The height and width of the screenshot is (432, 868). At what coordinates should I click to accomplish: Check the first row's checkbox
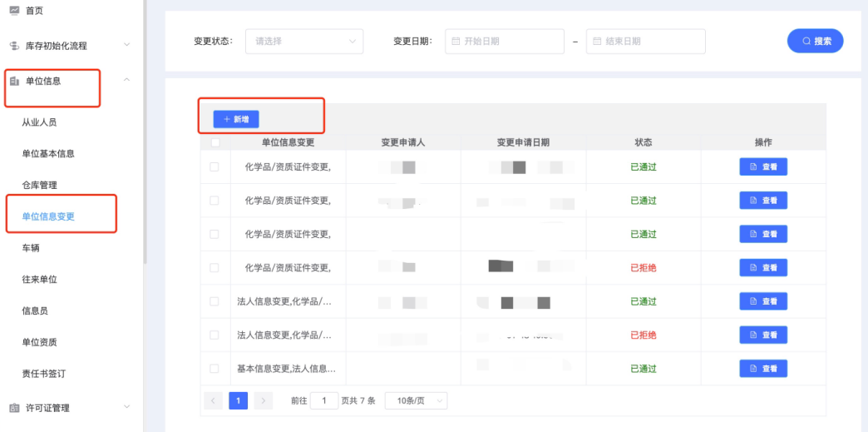pyautogui.click(x=215, y=167)
